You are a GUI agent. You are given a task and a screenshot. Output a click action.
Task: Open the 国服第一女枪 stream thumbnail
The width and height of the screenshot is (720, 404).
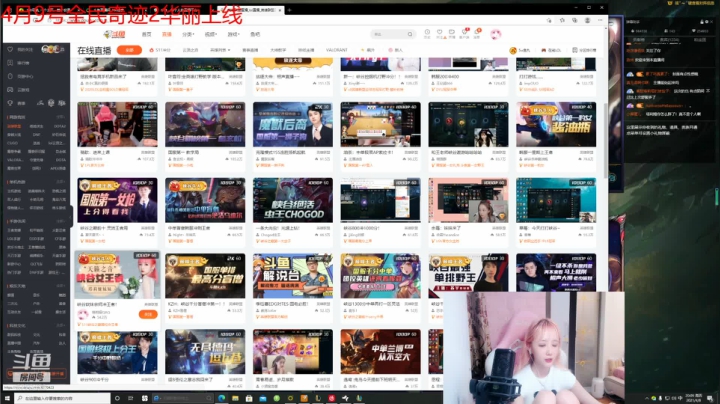(x=117, y=200)
